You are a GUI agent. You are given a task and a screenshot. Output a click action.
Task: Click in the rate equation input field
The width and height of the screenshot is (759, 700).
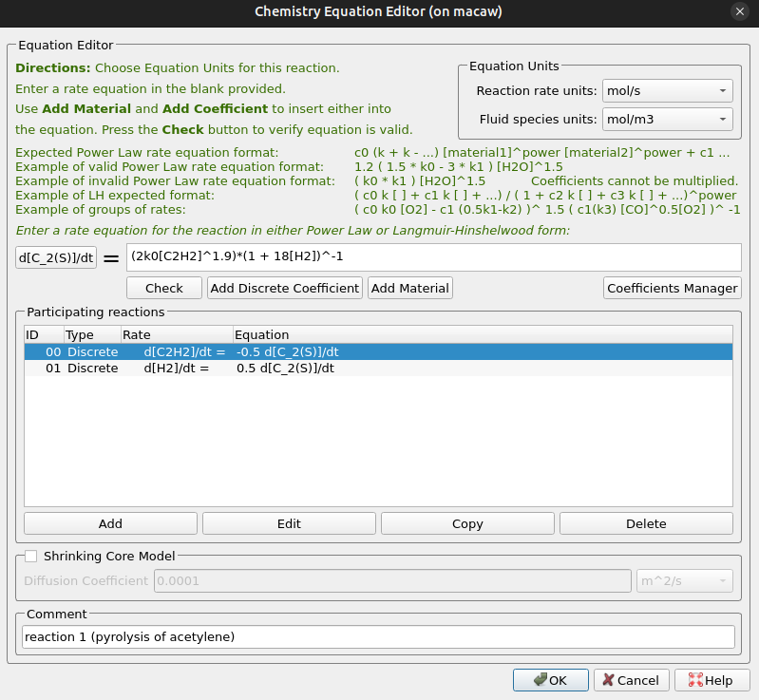pyautogui.click(x=434, y=257)
